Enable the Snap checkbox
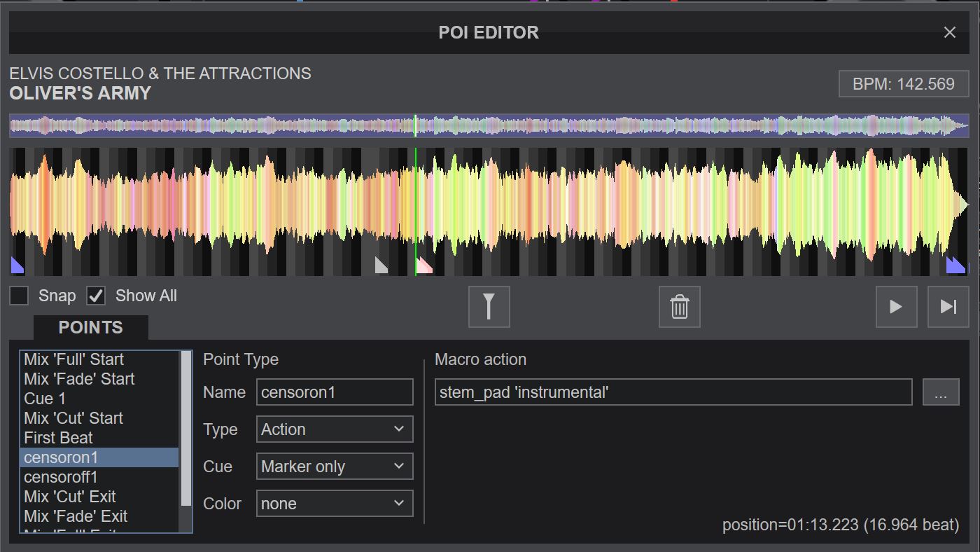980x552 pixels. [19, 296]
